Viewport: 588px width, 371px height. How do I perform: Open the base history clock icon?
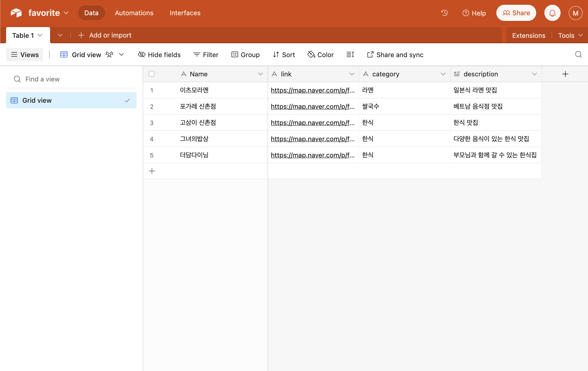(445, 13)
